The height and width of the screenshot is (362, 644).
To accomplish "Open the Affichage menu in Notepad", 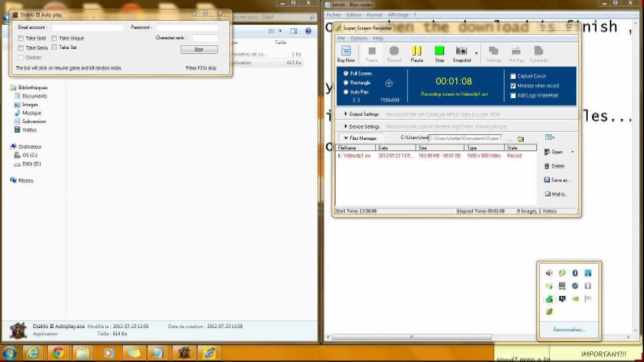I will point(398,15).
